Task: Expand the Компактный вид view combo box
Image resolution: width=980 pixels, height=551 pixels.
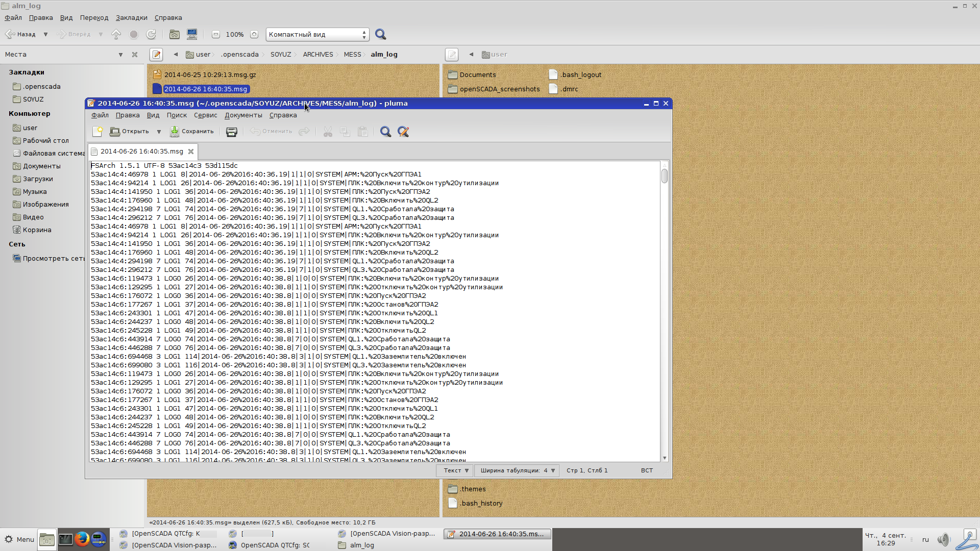Action: 317,35
